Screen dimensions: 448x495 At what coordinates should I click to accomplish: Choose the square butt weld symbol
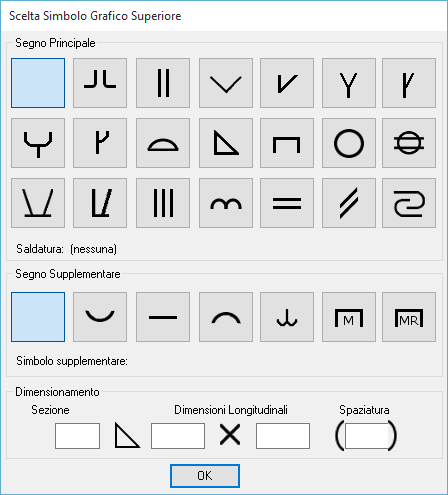[x=163, y=83]
